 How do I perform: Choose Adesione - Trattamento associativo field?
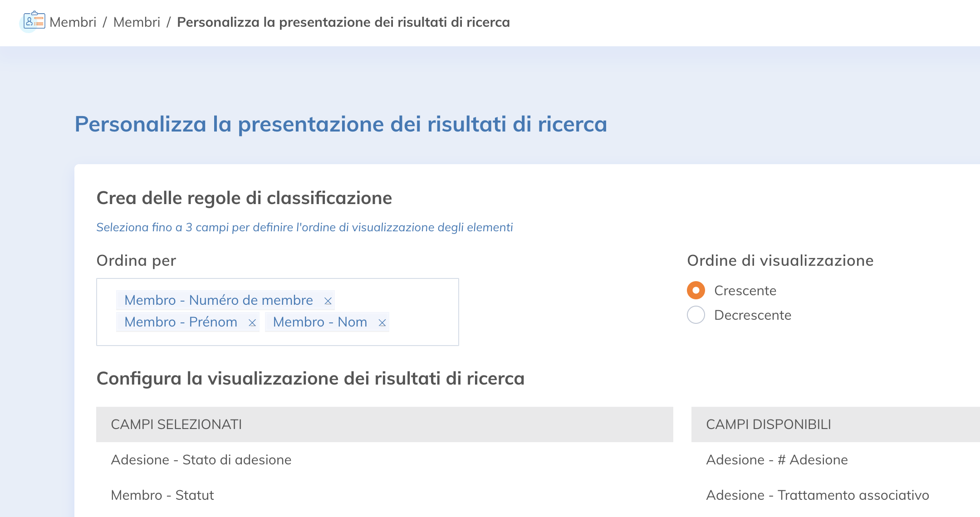tap(817, 495)
